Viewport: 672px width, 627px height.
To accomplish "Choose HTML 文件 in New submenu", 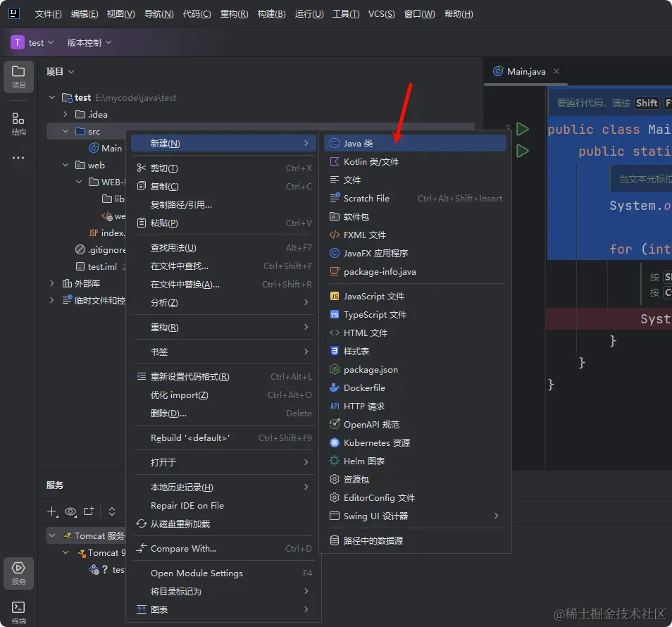I will coord(415,333).
